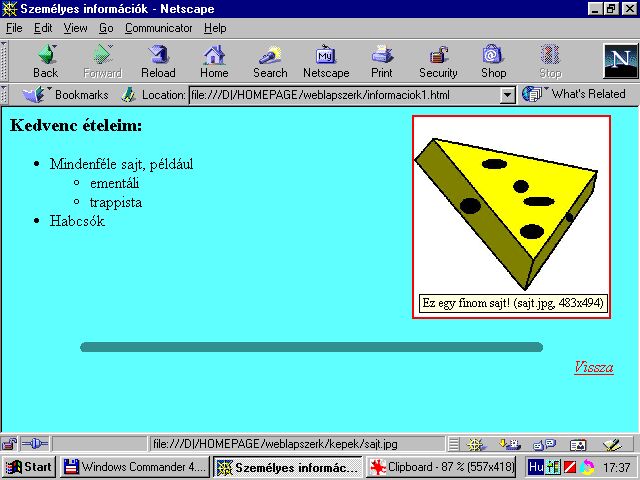Open the Help menu
Screen dimensions: 640x480
(215, 28)
